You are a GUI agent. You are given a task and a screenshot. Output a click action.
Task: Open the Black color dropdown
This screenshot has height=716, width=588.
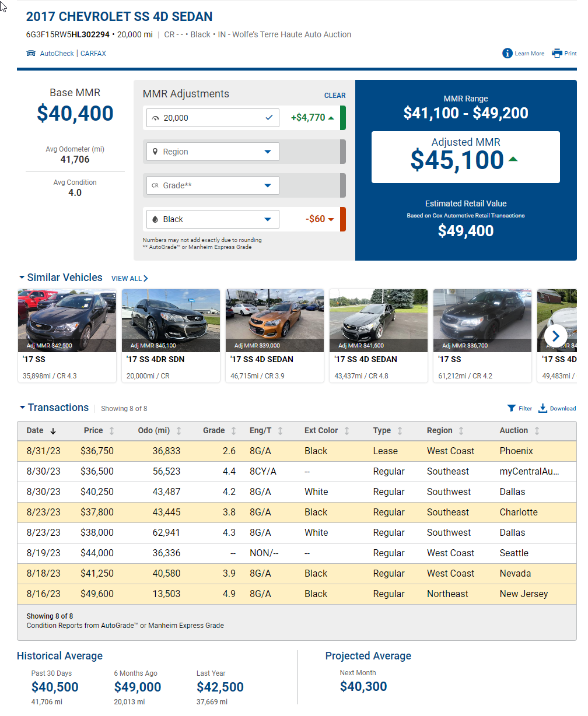pos(268,219)
